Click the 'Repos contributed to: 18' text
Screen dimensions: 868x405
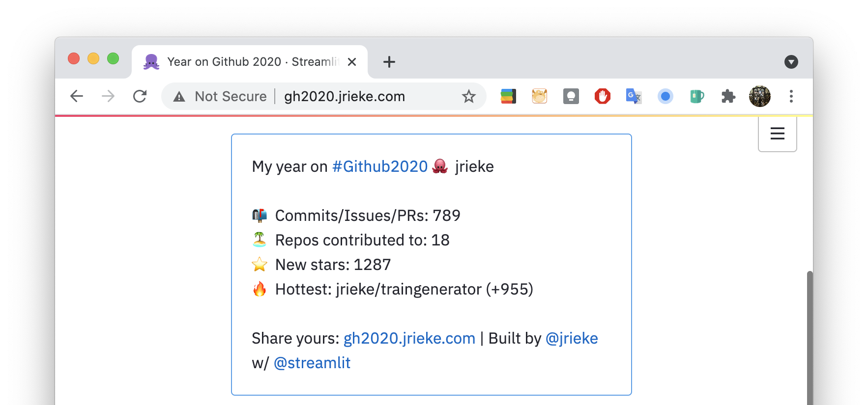click(x=362, y=240)
